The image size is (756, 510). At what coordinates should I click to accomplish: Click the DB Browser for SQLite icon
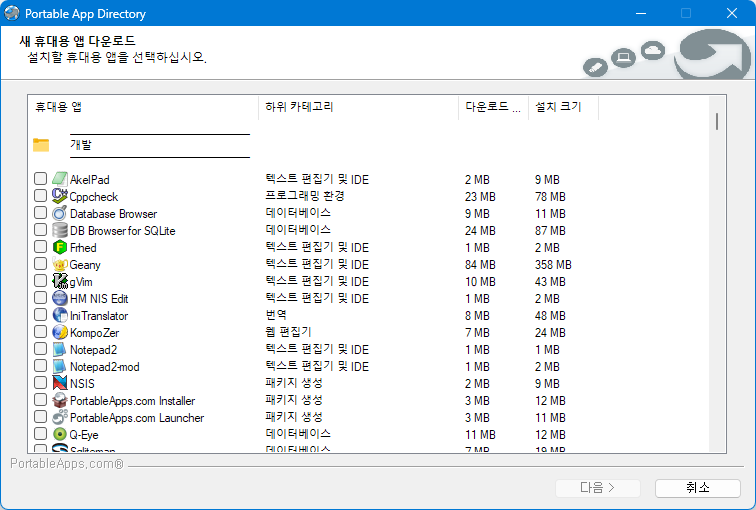[60, 230]
